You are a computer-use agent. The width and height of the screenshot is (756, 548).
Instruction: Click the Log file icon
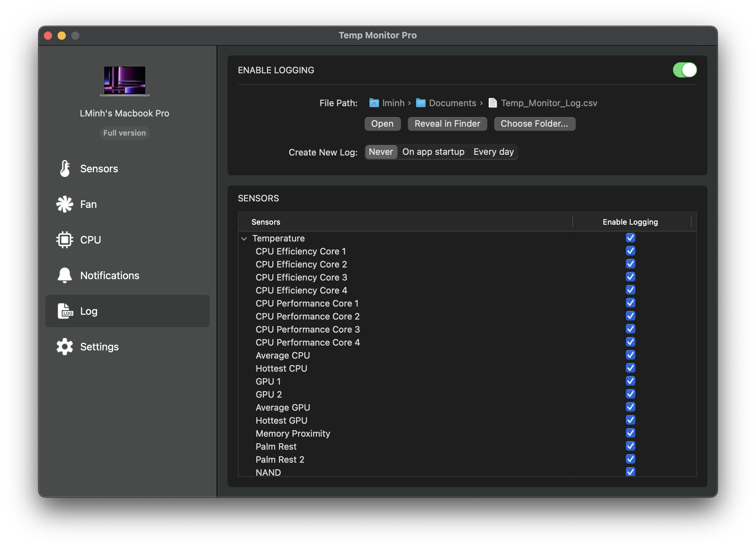point(65,311)
